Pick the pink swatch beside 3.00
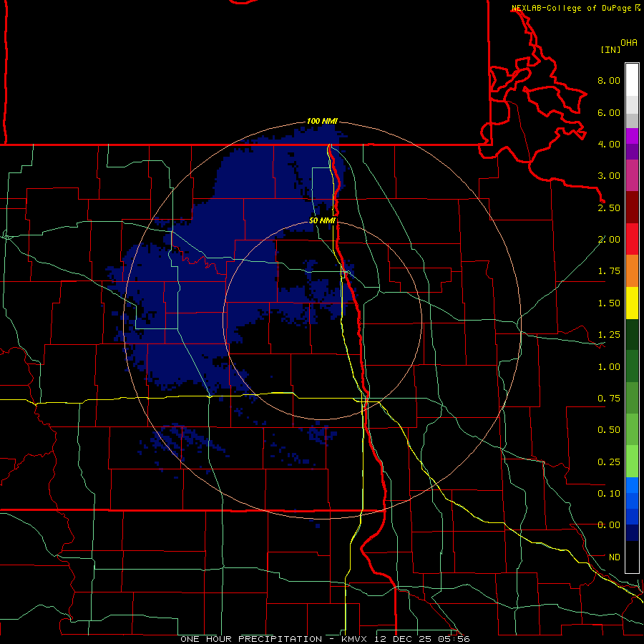Screen dimensions: 644x644 pyautogui.click(x=632, y=176)
